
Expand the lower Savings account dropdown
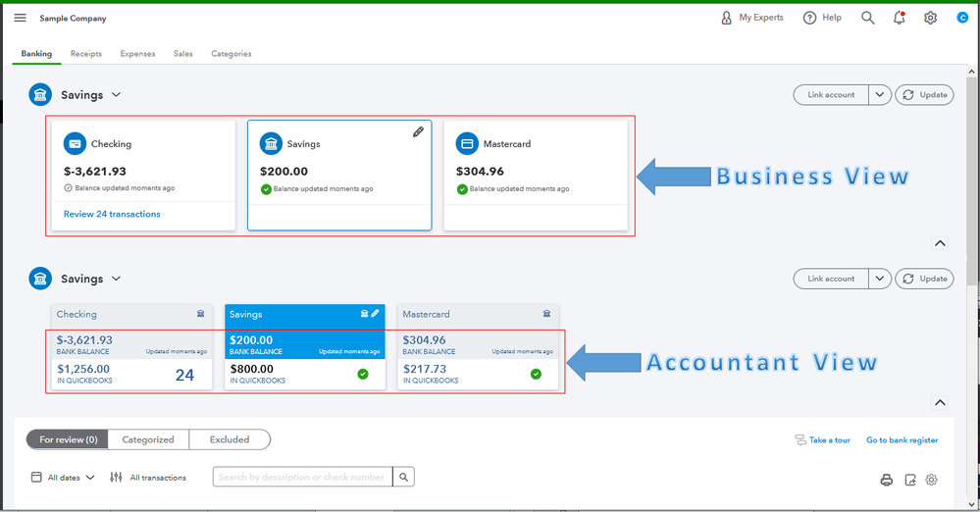[x=117, y=279]
